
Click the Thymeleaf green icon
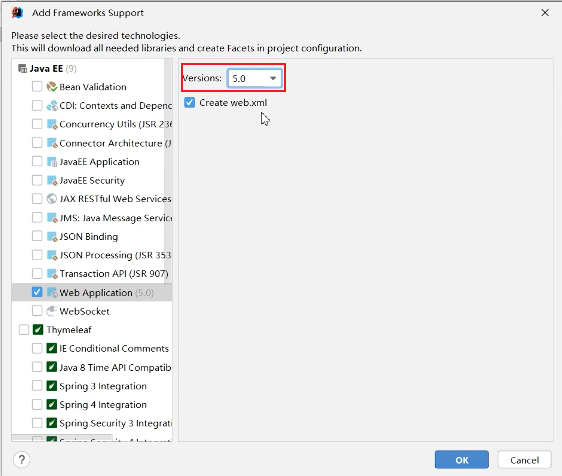38,329
